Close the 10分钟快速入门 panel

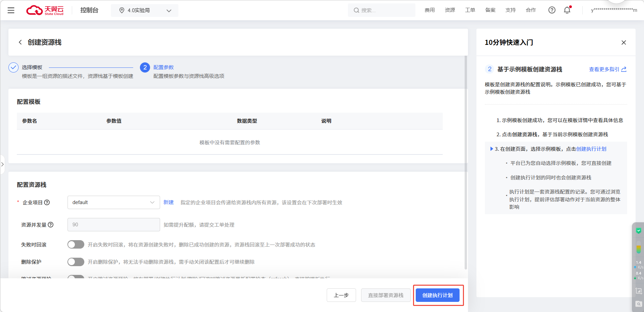pos(623,42)
